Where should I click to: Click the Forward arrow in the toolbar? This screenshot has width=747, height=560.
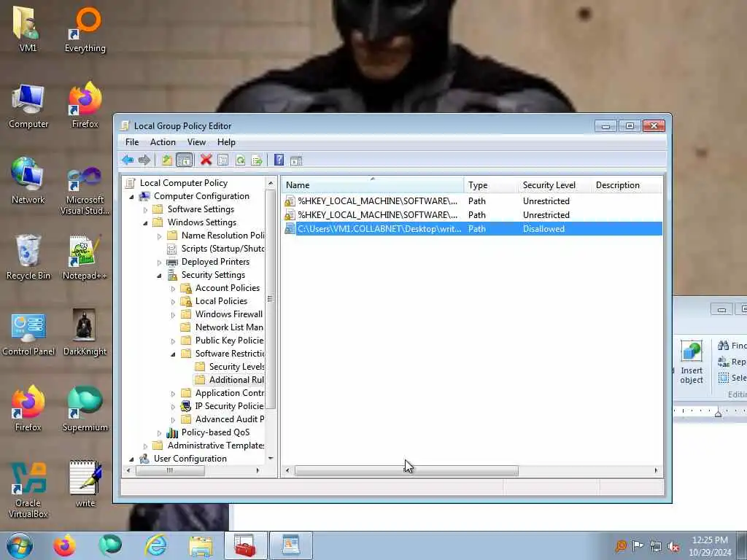(144, 160)
